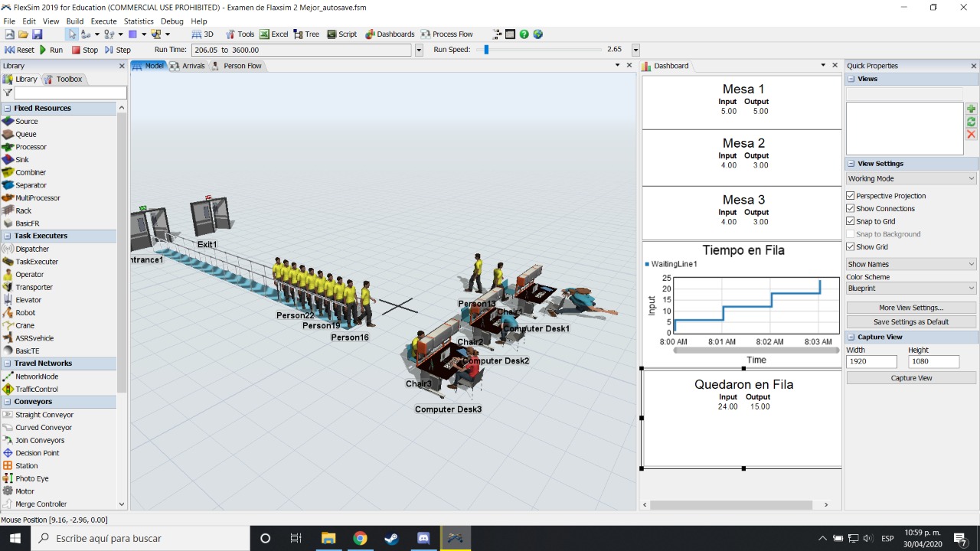The image size is (980, 551).
Task: Select the Rack object in Library
Action: (x=23, y=210)
